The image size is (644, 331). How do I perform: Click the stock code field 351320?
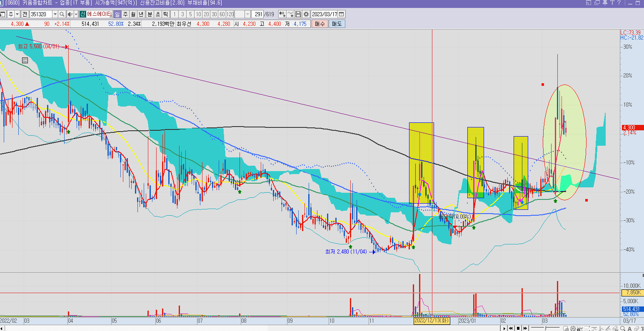point(41,14)
